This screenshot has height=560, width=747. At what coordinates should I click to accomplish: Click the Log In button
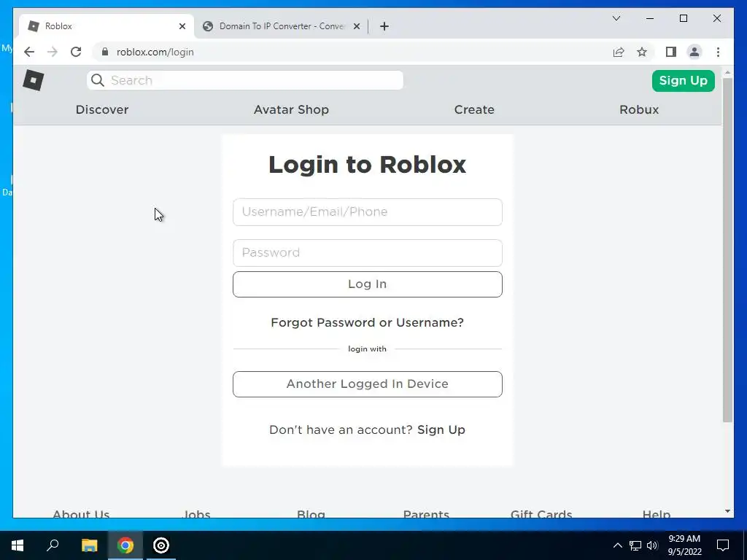pyautogui.click(x=368, y=284)
